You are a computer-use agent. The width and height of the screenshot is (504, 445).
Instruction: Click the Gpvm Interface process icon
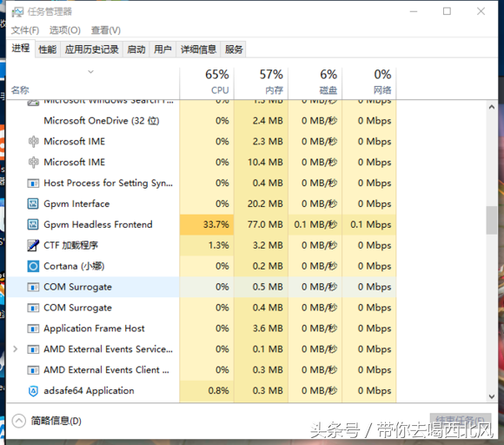click(x=33, y=204)
